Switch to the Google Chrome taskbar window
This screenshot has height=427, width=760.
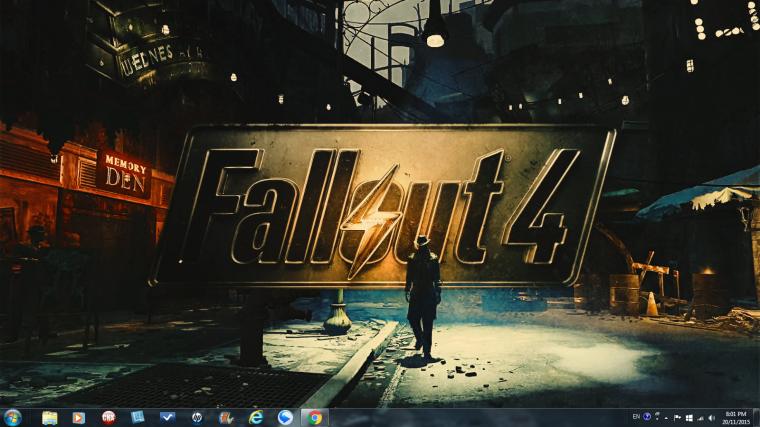click(315, 418)
